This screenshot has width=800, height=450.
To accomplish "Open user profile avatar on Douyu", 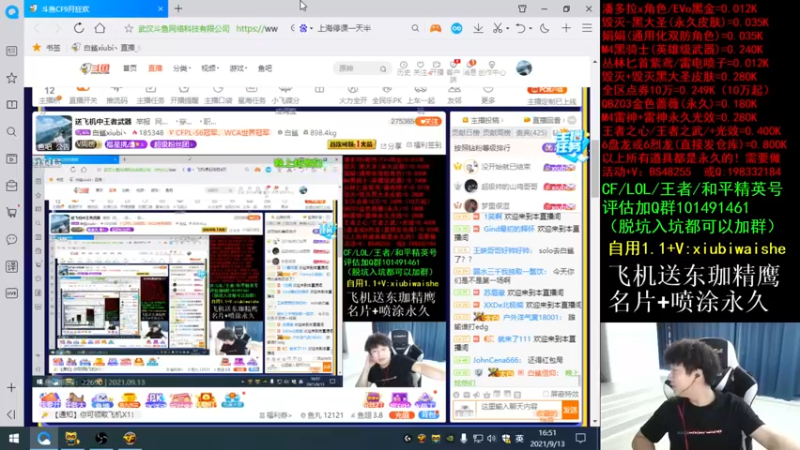I will (523, 68).
